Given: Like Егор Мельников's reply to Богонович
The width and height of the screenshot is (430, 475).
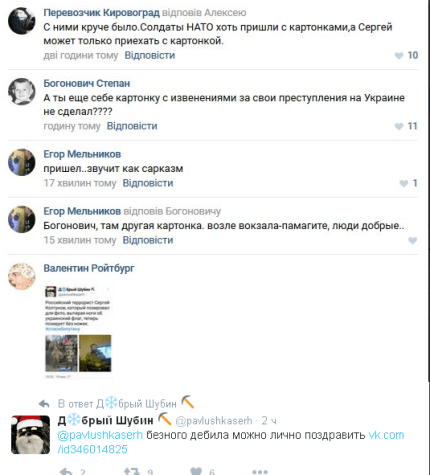Looking at the screenshot, I should (413, 240).
